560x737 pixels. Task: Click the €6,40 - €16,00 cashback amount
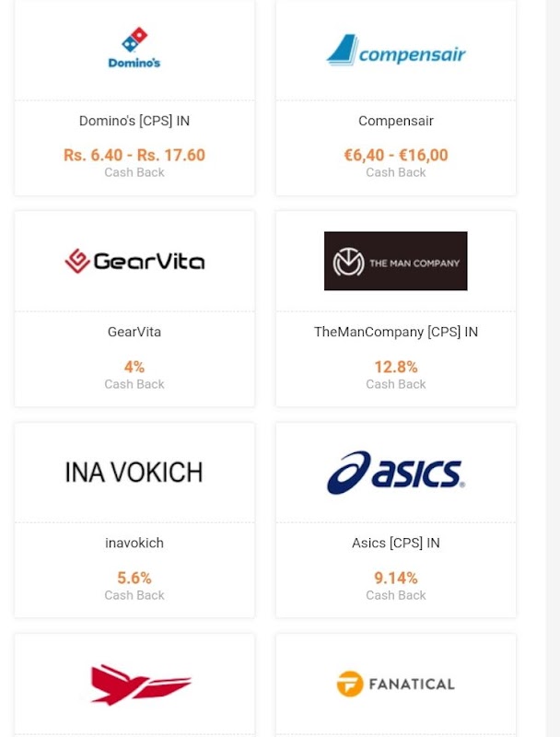click(396, 155)
